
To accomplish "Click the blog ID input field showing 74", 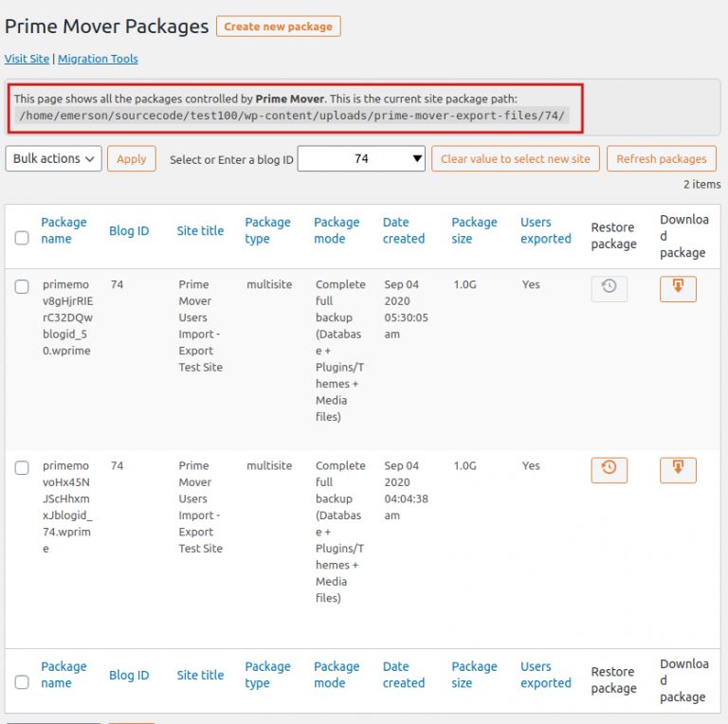I will pyautogui.click(x=361, y=158).
